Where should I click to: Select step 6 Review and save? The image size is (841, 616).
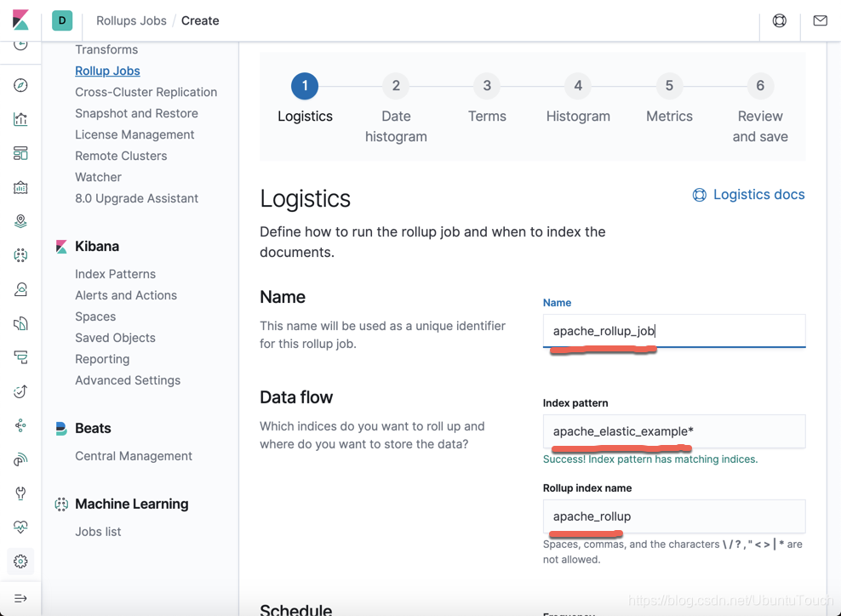pyautogui.click(x=760, y=86)
